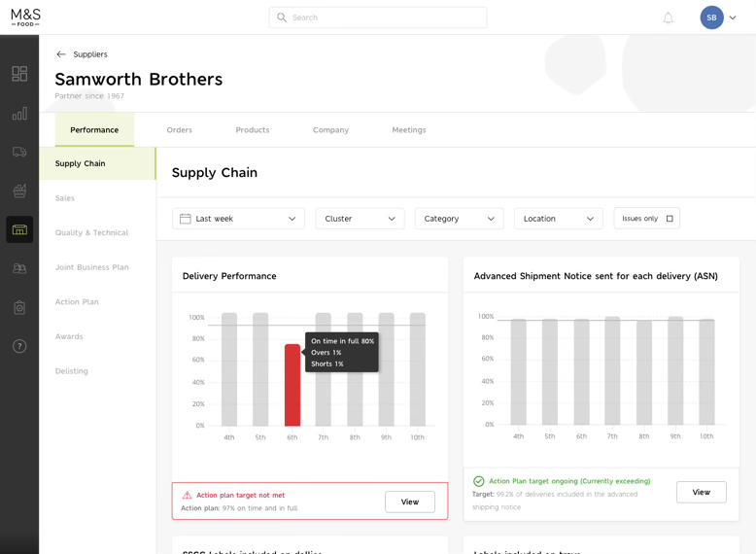Open the clipboard tasks sidebar icon
Screen dimensions: 756x554
tap(19, 307)
